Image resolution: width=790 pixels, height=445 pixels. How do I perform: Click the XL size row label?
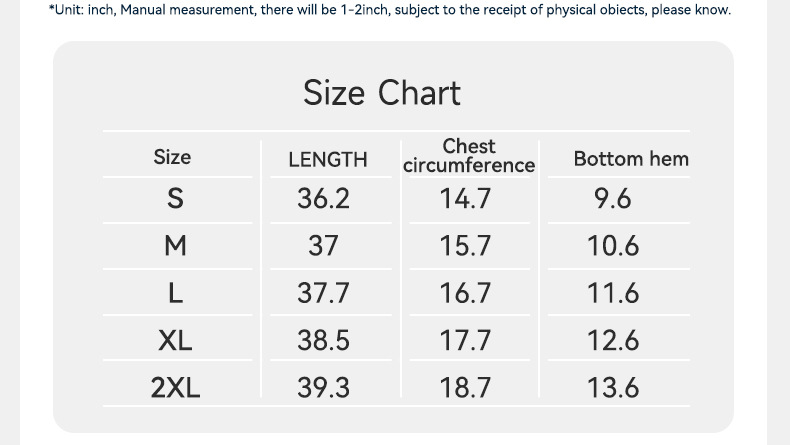click(175, 340)
